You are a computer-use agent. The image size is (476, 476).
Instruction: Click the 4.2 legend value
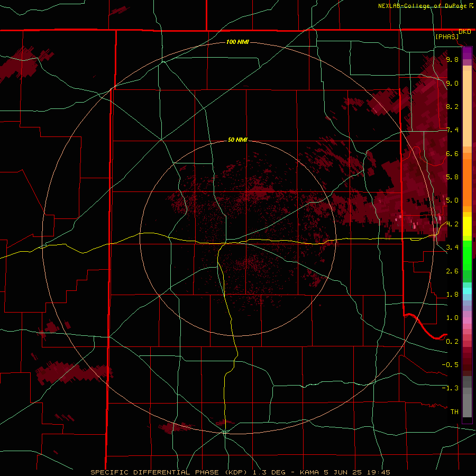pos(452,224)
